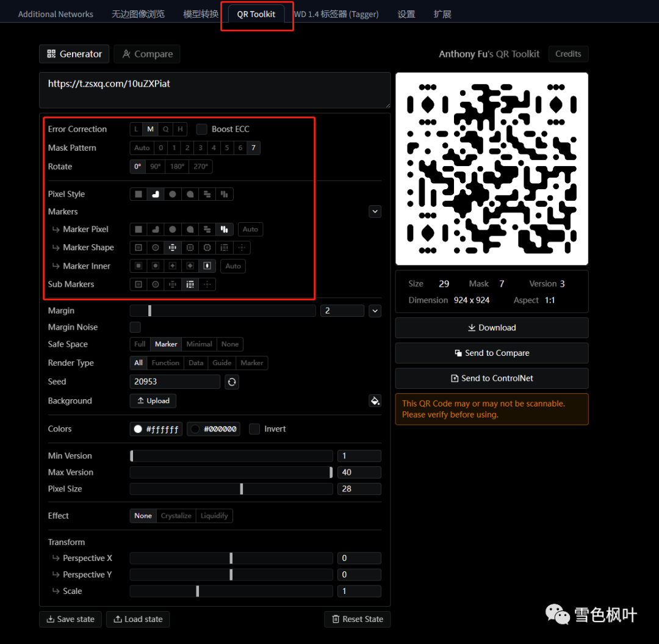
Task: Set Marker Pixel to horizontal bars icon
Action: [x=207, y=229]
